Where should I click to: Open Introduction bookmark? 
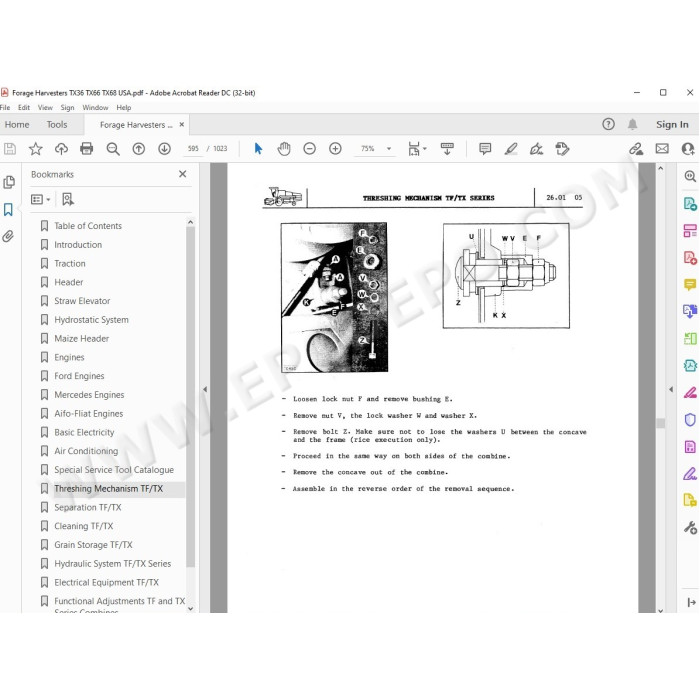78,245
